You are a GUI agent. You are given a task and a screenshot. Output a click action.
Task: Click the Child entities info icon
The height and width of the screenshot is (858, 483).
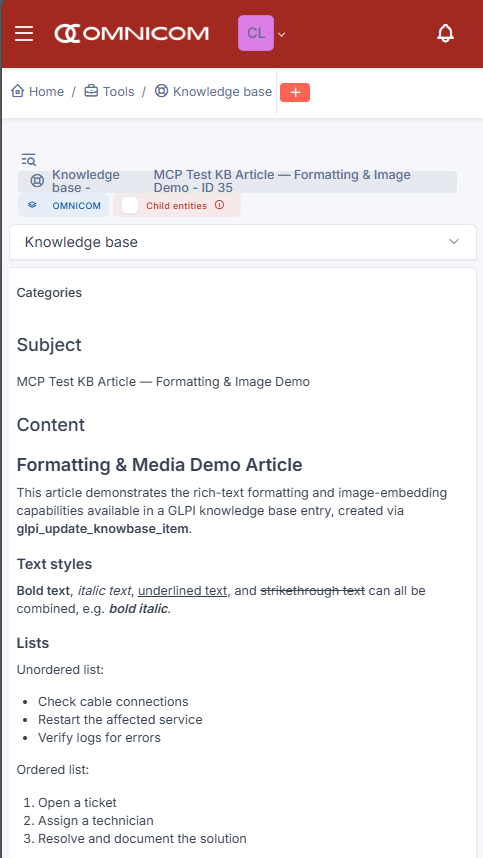[x=219, y=205]
